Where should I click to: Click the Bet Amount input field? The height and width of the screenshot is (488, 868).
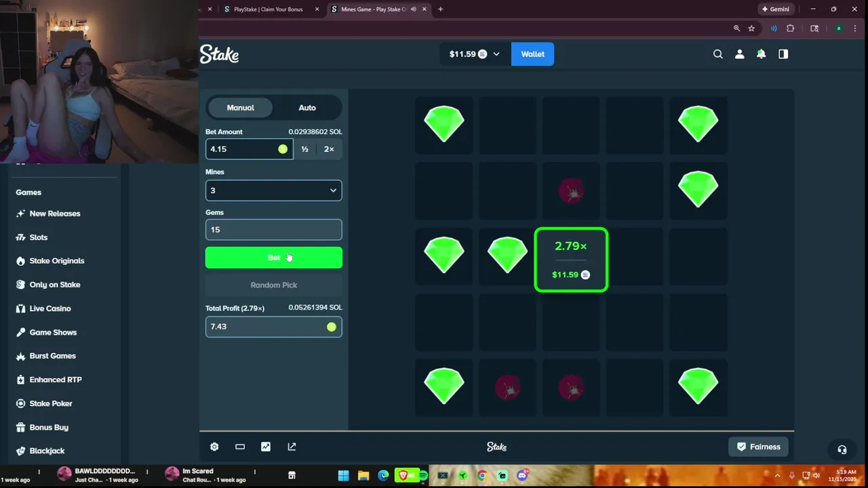[249, 149]
